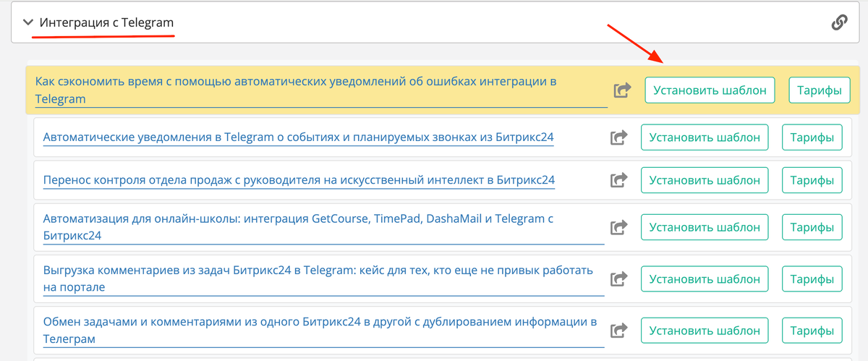Open Тарифы for task exchange duplication row
Viewport: 868px width, 361px height.
coord(812,331)
